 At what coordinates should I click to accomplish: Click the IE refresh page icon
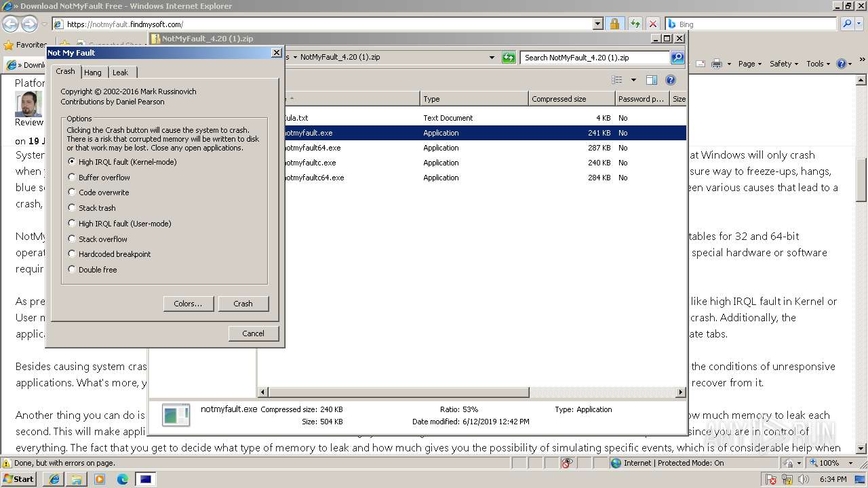(635, 24)
